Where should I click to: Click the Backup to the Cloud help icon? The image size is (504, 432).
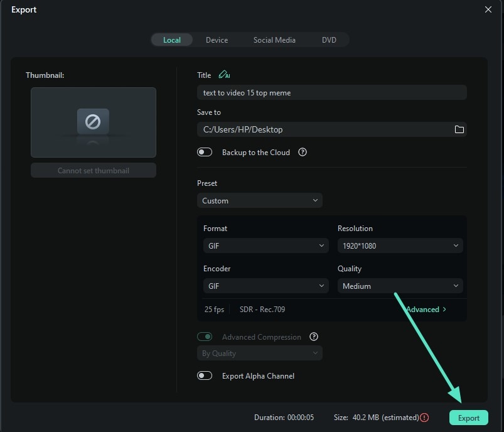click(302, 152)
